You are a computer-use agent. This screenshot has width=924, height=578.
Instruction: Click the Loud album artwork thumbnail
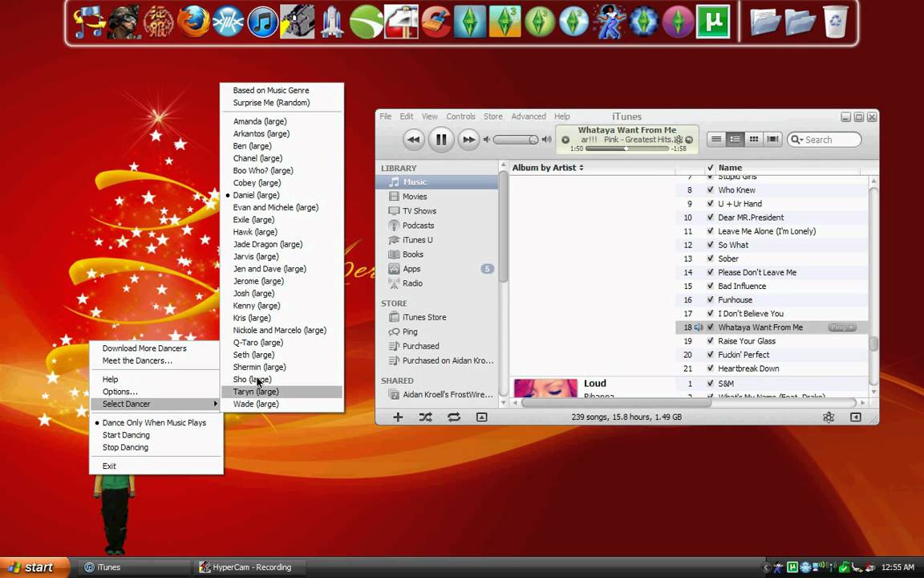click(545, 388)
